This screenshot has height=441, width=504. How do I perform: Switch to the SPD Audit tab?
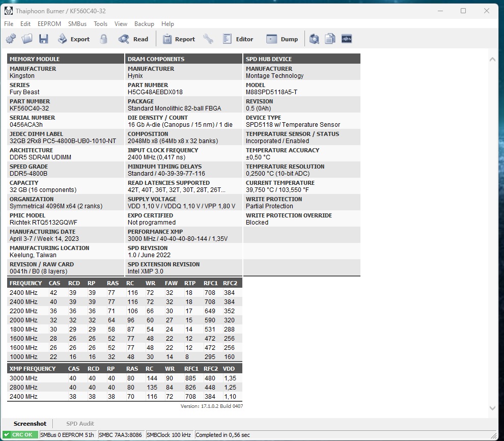coord(80,424)
